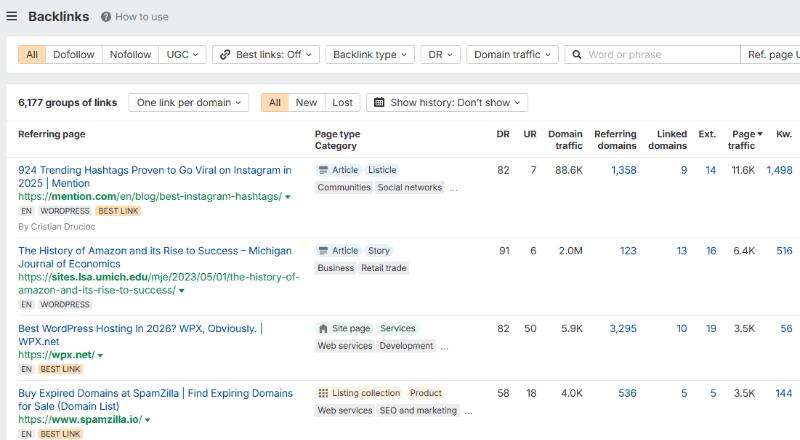Click the How to use help icon
Viewport: 800px width, 440px height.
106,17
